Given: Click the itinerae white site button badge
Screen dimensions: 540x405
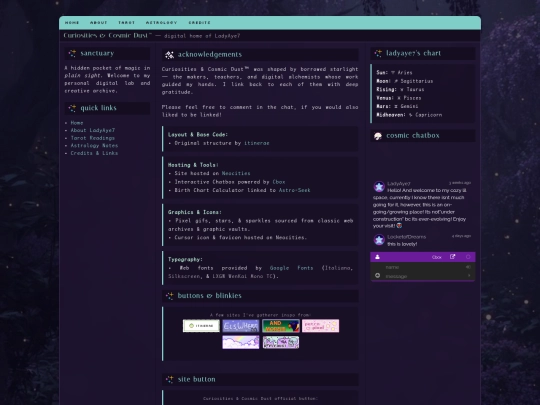Looking at the screenshot, I should point(201,326).
